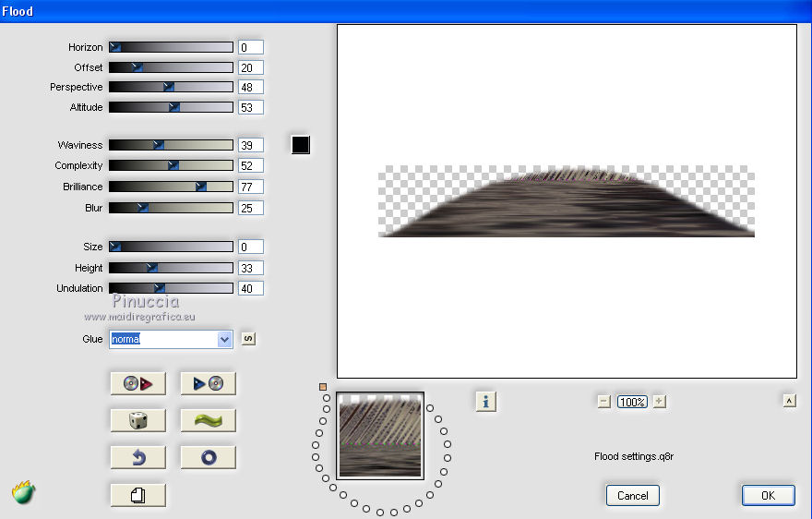Click the Flaming Pear logo icon
Image resolution: width=812 pixels, height=519 pixels.
click(24, 492)
